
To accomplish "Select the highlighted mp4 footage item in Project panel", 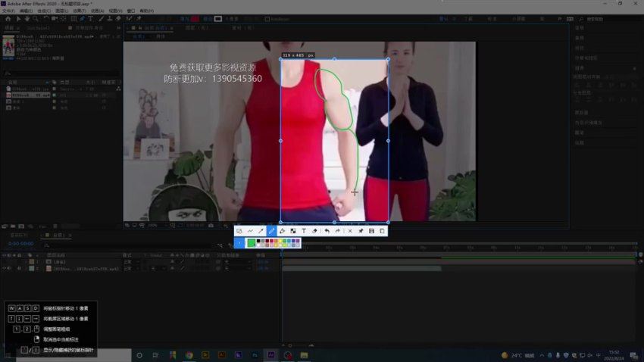I will 30,95.
